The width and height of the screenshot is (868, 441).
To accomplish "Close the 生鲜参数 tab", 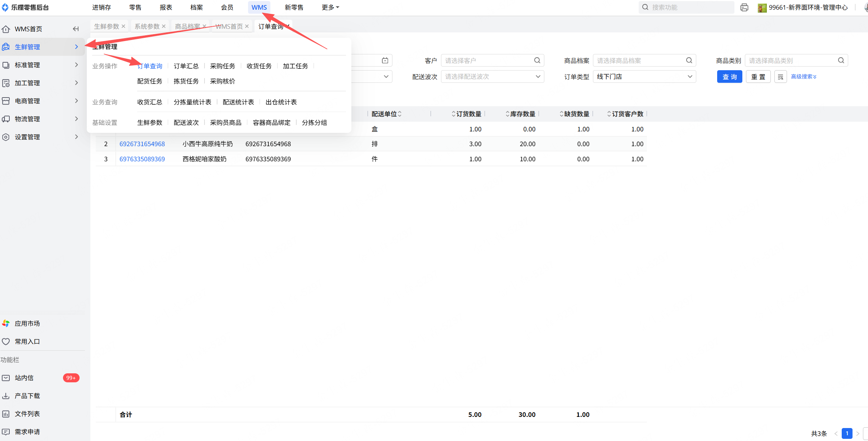I will (x=123, y=26).
